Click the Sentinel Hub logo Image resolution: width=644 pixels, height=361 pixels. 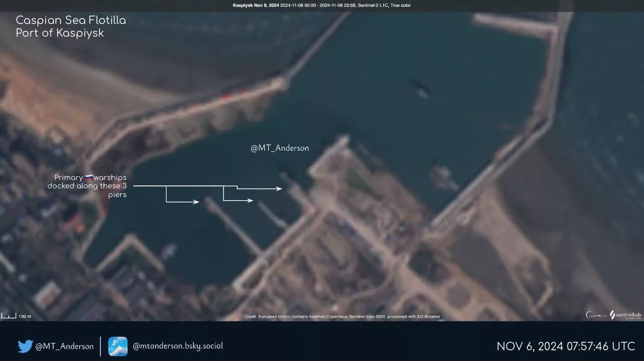point(624,315)
